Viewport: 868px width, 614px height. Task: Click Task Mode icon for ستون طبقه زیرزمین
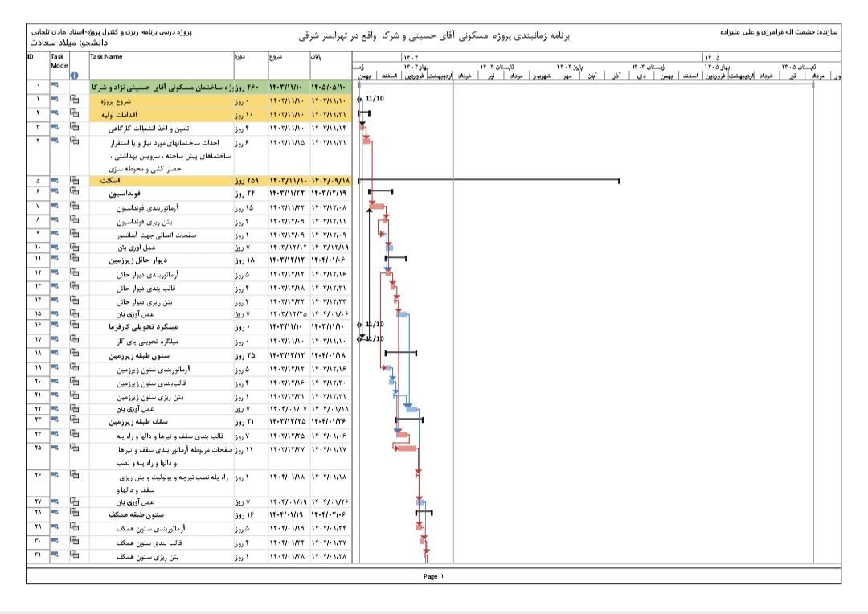(55, 354)
